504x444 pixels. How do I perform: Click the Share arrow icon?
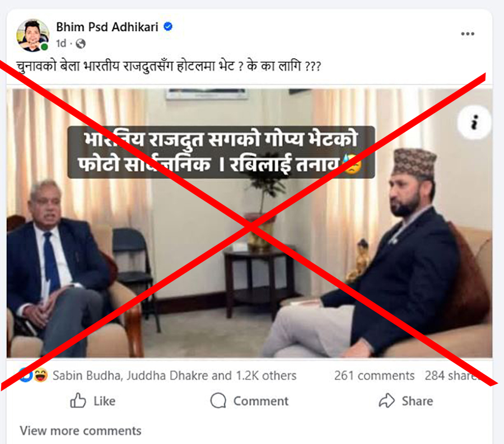(386, 401)
